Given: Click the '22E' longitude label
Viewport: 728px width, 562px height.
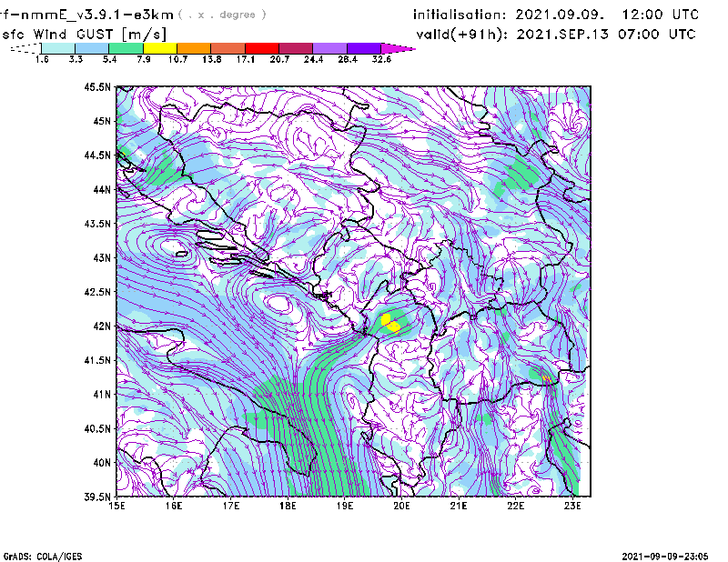Looking at the screenshot, I should point(515,506).
